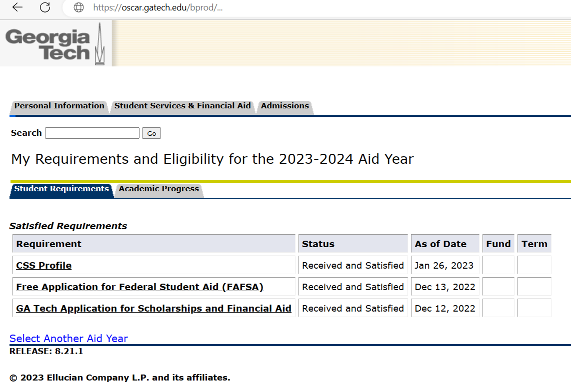Click the Requirement column header

(48, 244)
